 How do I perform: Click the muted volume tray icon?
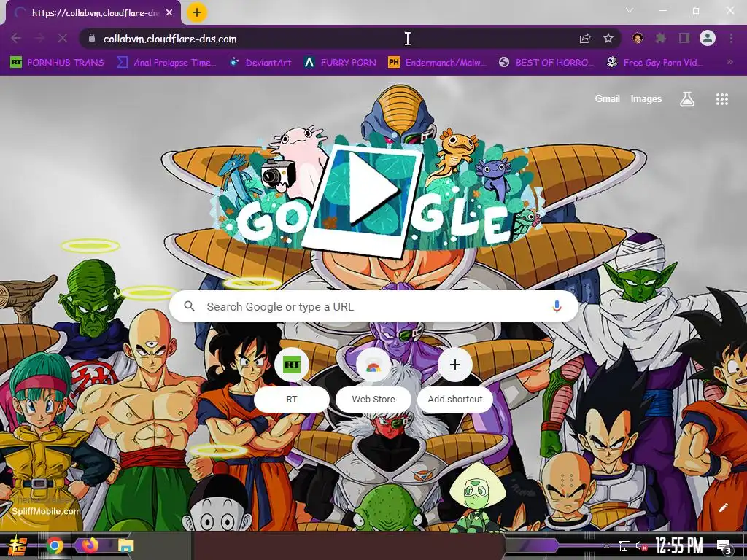pos(641,545)
